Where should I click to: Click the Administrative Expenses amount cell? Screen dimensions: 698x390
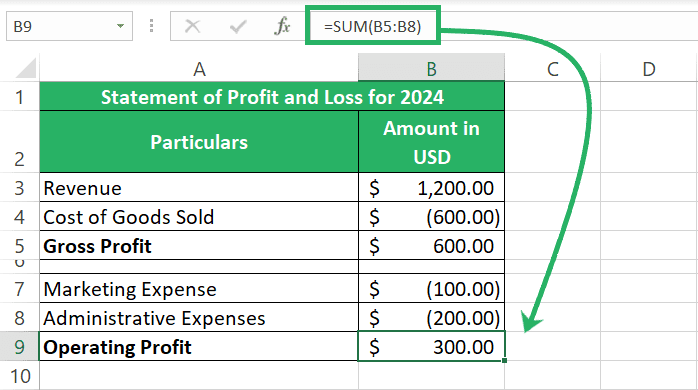pos(431,317)
